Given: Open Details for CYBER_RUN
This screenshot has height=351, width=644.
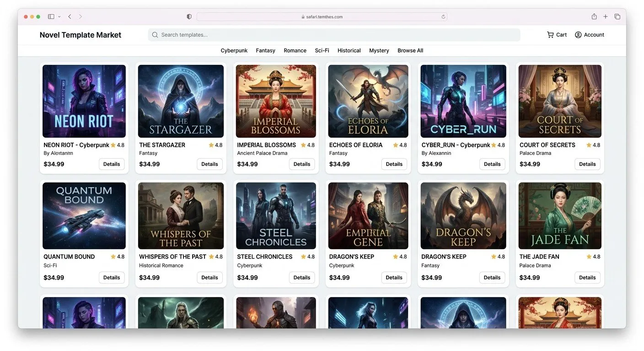Looking at the screenshot, I should [x=492, y=164].
